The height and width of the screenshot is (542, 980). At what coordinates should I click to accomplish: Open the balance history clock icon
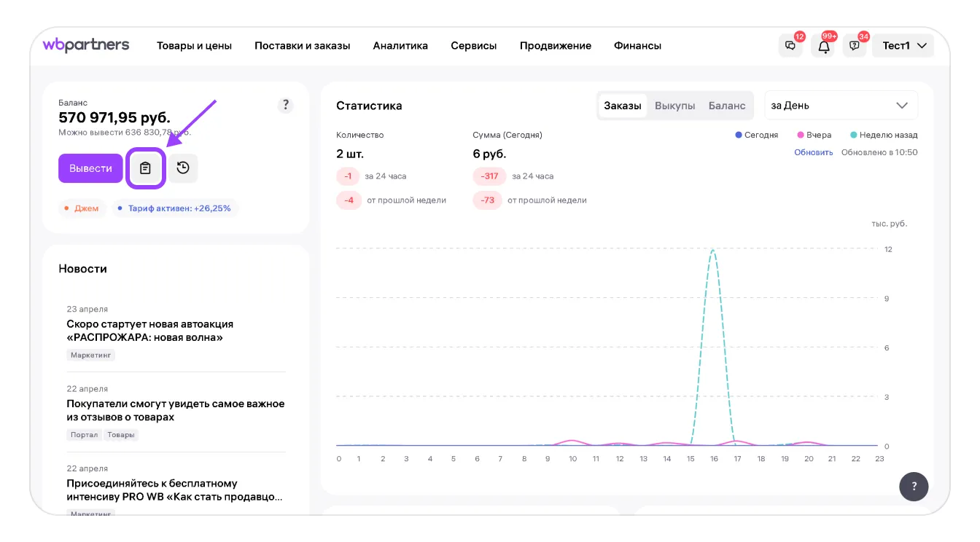[183, 168]
